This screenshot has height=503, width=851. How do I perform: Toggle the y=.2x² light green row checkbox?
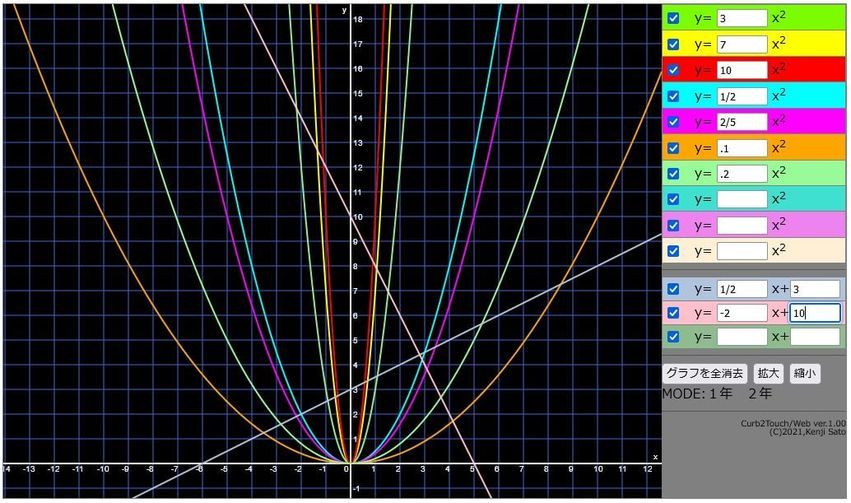[673, 174]
